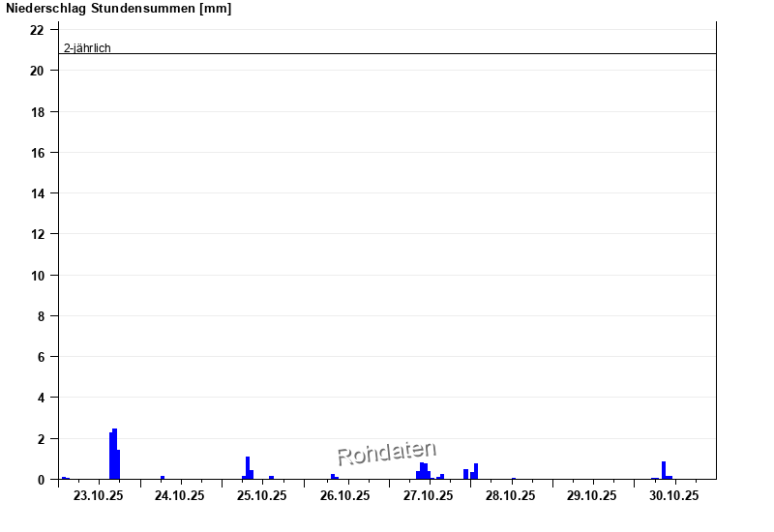The width and height of the screenshot is (774, 532).
Task: Select the 24.10.25 date label
Action: coord(180,496)
